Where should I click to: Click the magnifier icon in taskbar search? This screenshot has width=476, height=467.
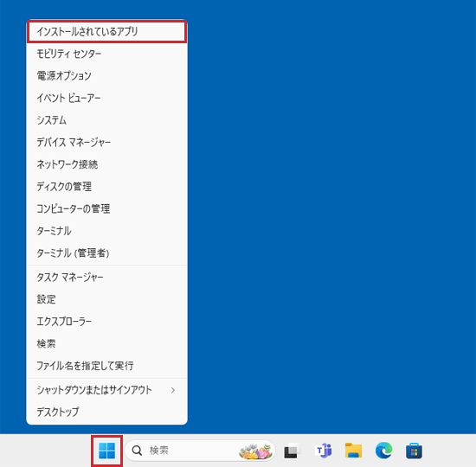[137, 451]
